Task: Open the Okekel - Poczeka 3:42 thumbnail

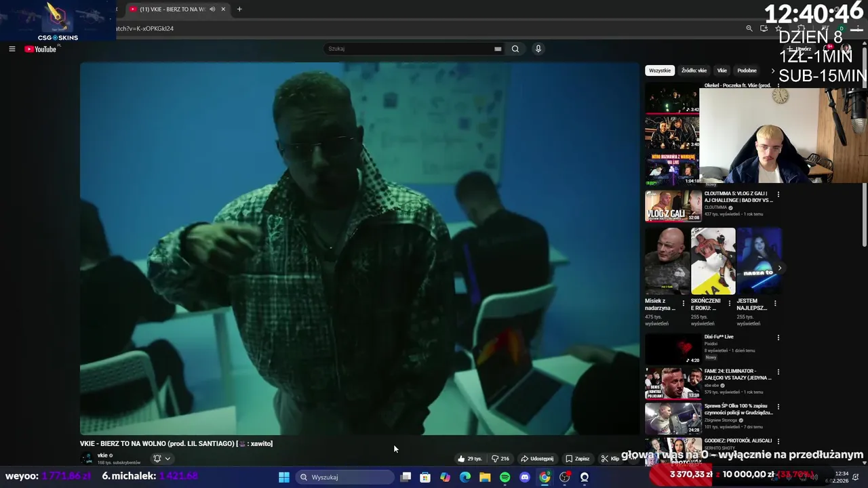Action: coord(672,98)
